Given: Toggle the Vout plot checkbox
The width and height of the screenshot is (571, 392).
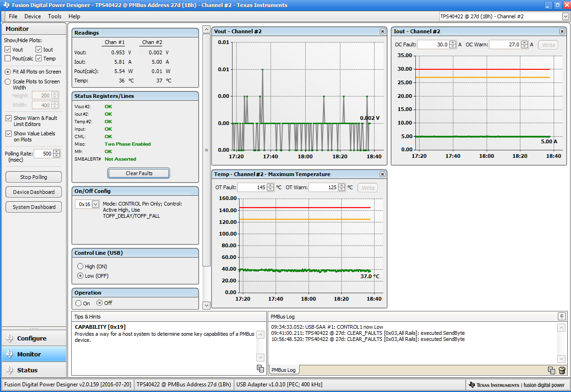Looking at the screenshot, I should (8, 50).
